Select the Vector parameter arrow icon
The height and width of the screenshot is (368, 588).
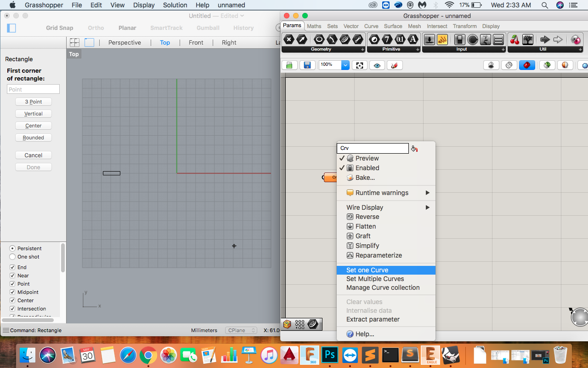[302, 40]
